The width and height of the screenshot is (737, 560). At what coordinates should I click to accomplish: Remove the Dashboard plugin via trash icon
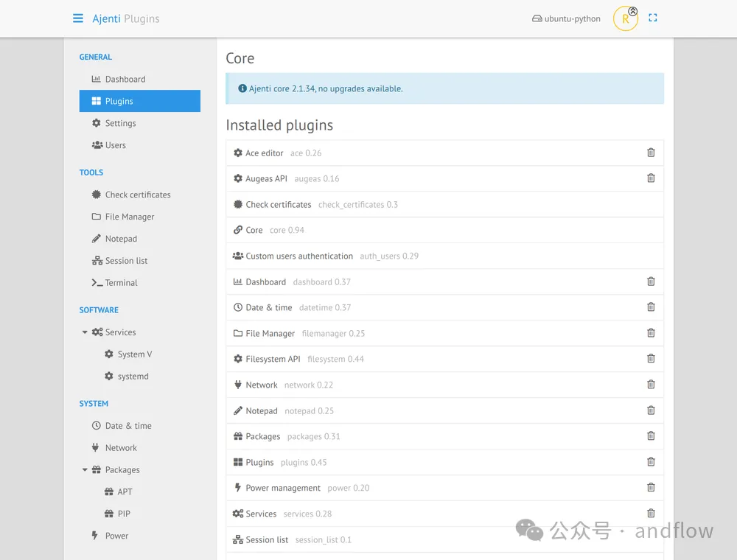click(651, 281)
